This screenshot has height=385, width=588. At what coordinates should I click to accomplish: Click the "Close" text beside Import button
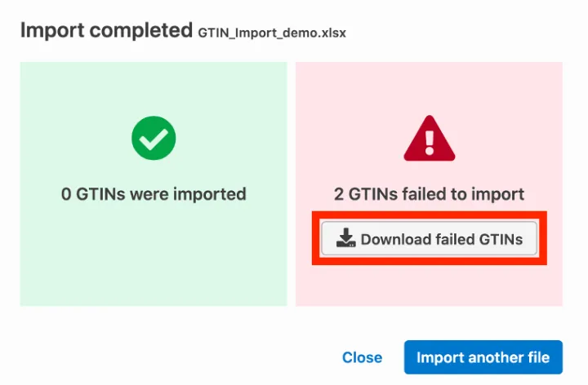tap(362, 357)
